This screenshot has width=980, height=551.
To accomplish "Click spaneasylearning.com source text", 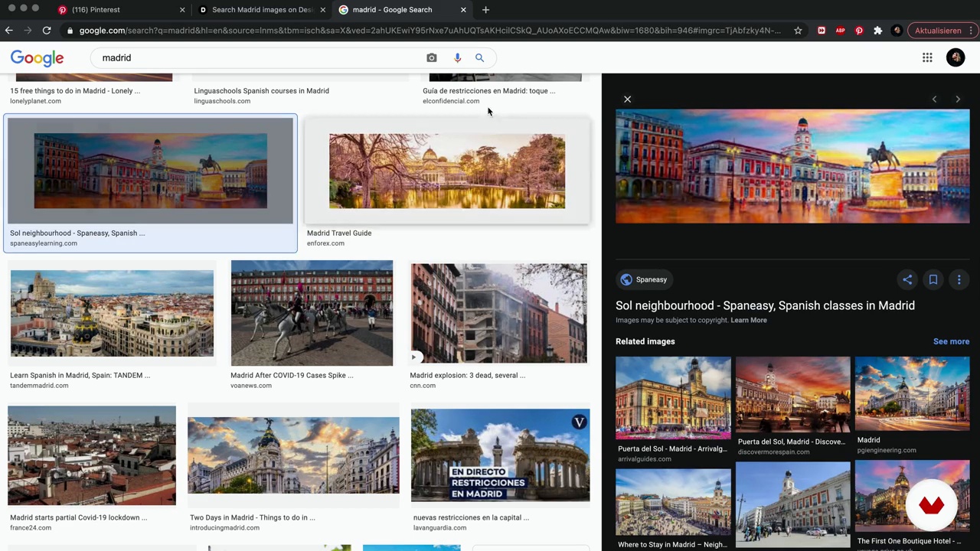I will 44,243.
